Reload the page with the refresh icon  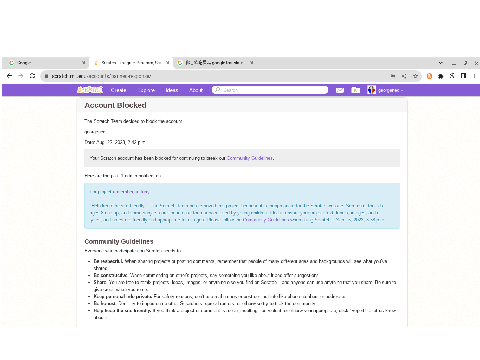[32, 76]
